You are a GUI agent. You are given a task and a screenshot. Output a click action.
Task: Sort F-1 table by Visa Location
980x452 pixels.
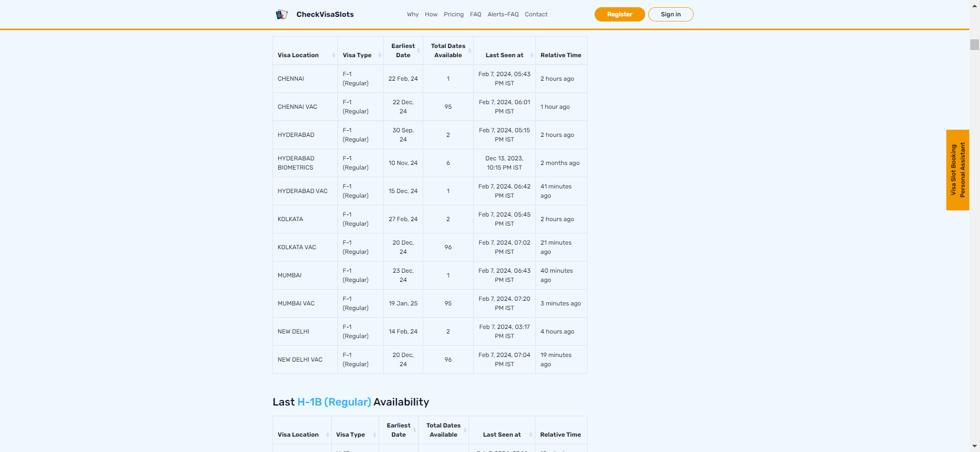pyautogui.click(x=305, y=51)
